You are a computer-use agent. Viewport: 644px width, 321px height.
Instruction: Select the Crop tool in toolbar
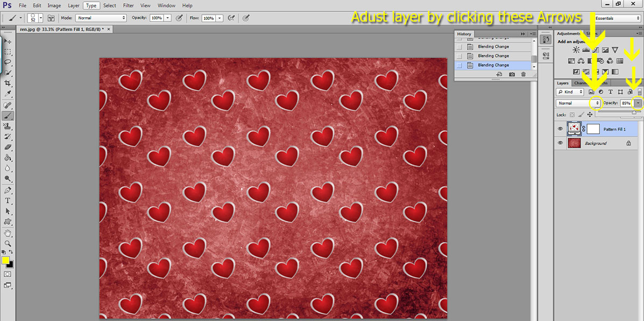tap(8, 83)
